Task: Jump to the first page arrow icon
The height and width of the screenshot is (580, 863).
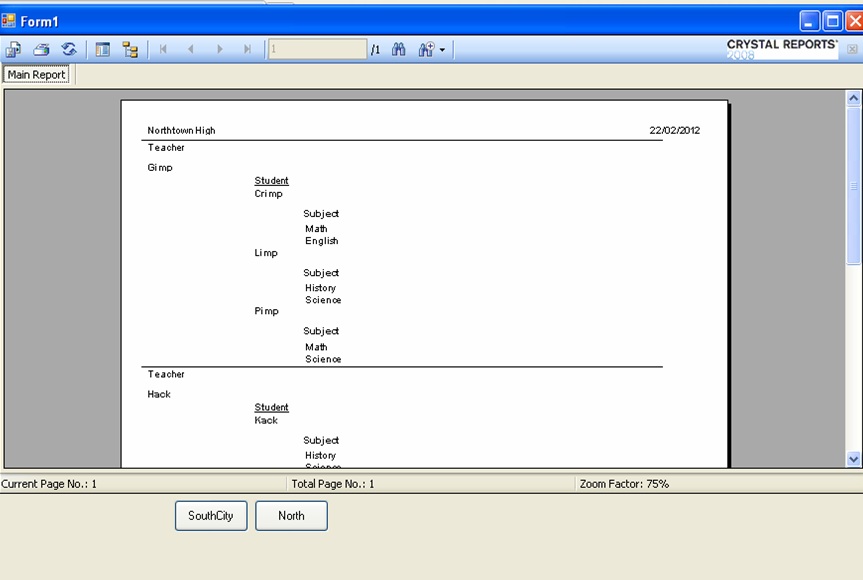Action: [x=163, y=48]
